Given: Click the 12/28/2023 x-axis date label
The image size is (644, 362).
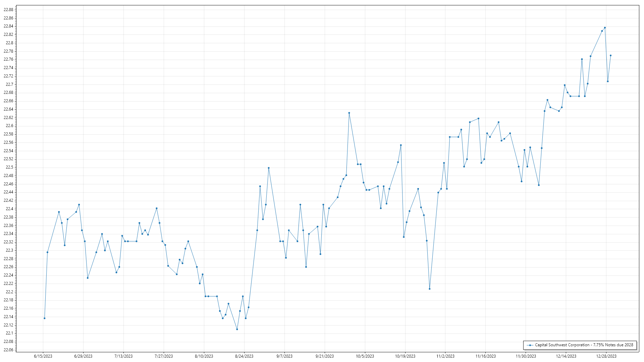Looking at the screenshot, I should pos(606,356).
